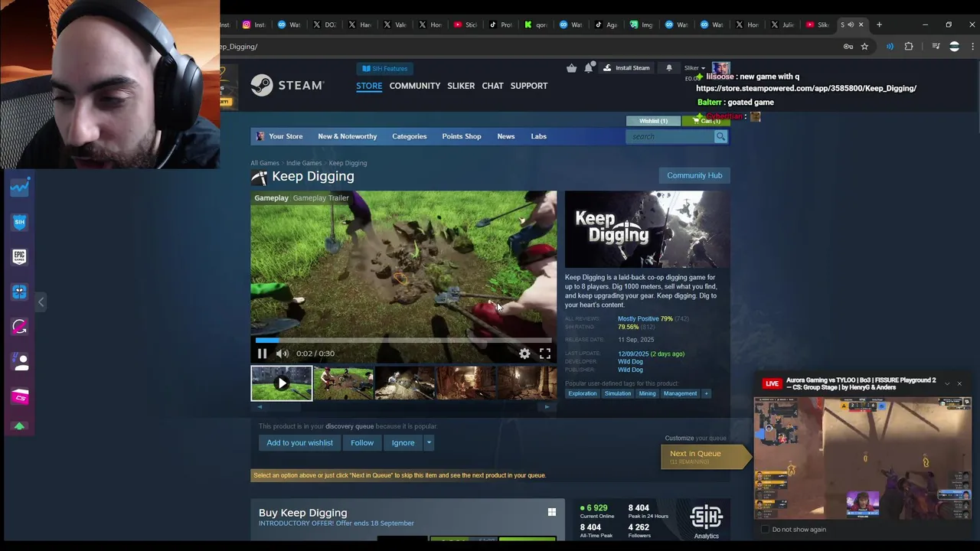Enter fullscreen for the trailer video
This screenshot has width=980, height=551.
click(x=545, y=354)
